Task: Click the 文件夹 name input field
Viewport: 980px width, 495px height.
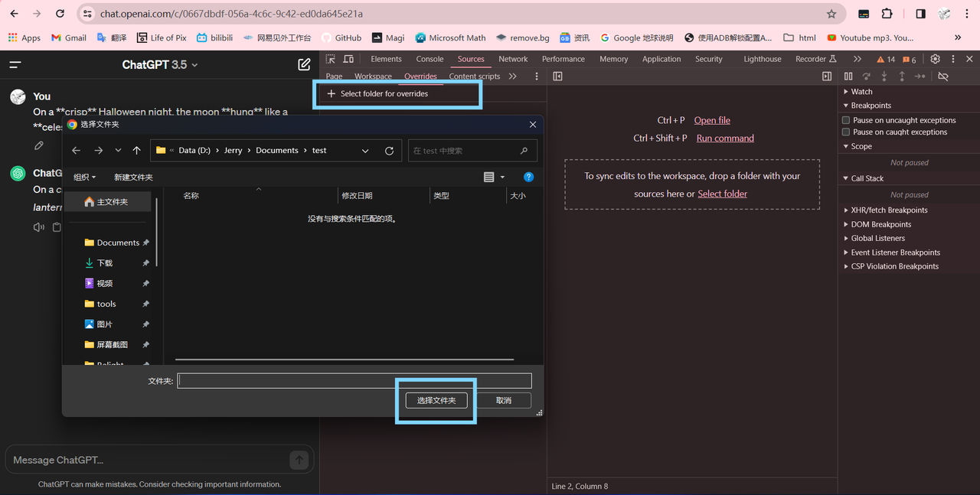Action: tap(354, 380)
